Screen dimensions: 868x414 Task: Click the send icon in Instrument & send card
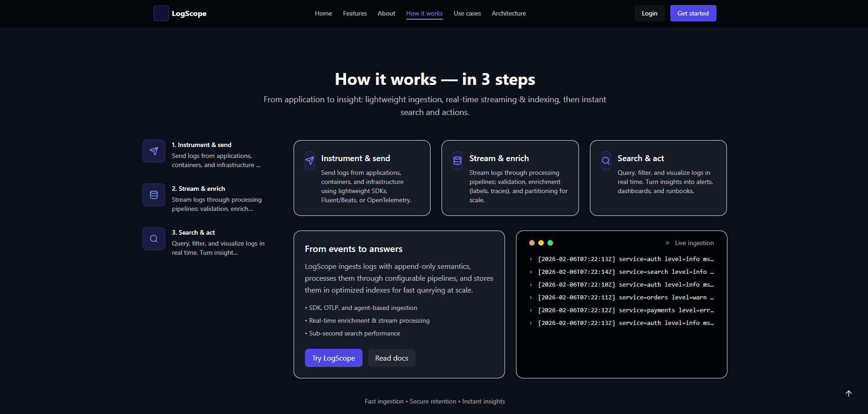pos(310,161)
